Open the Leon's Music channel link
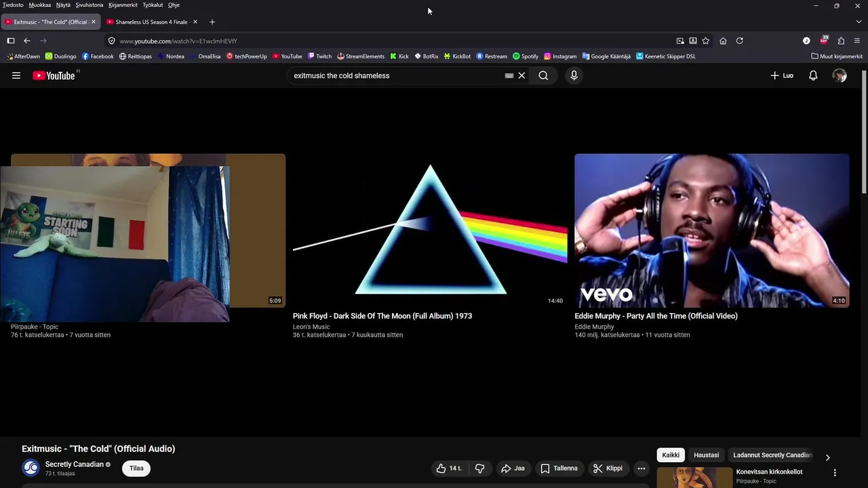This screenshot has width=868, height=488. (x=311, y=327)
